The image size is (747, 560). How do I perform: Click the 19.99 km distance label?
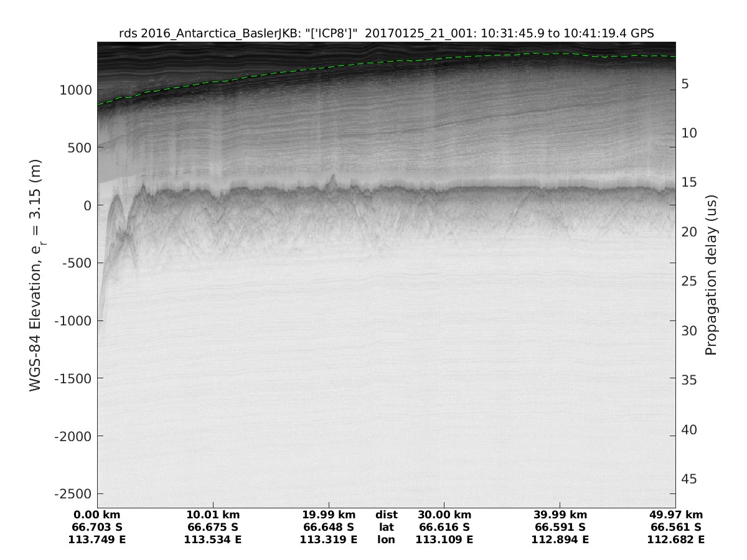[x=329, y=515]
